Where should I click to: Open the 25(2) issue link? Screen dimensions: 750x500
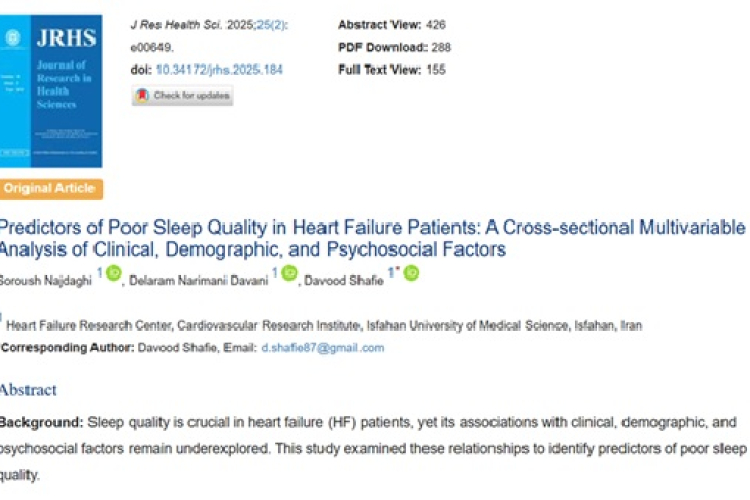pyautogui.click(x=271, y=25)
